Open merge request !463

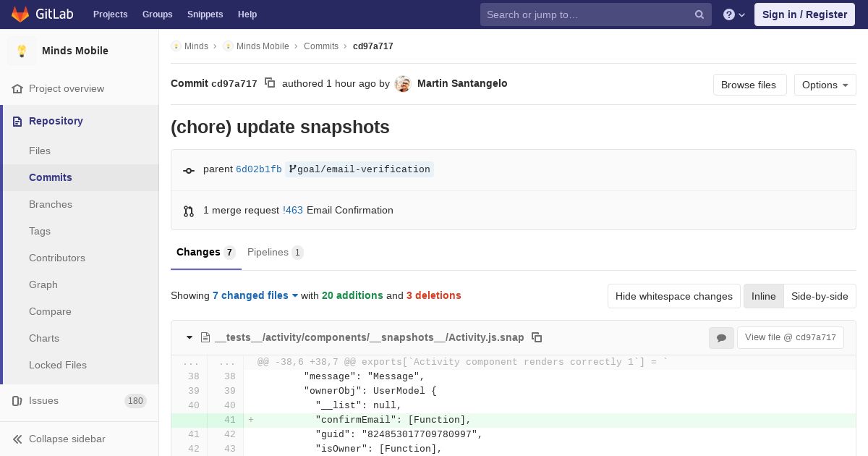coord(293,211)
